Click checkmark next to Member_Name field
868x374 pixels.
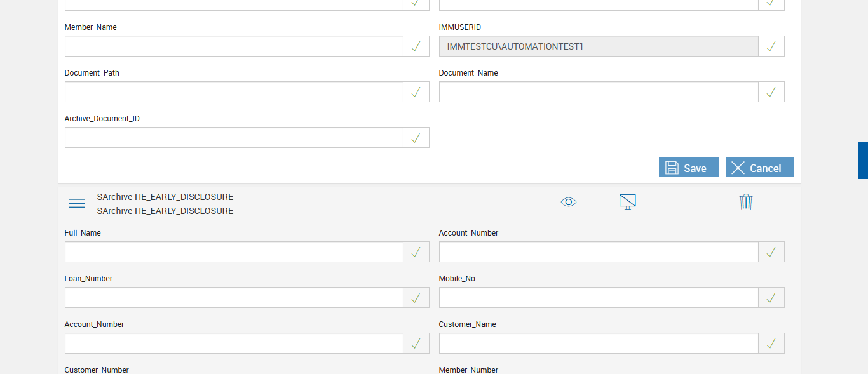(x=416, y=46)
